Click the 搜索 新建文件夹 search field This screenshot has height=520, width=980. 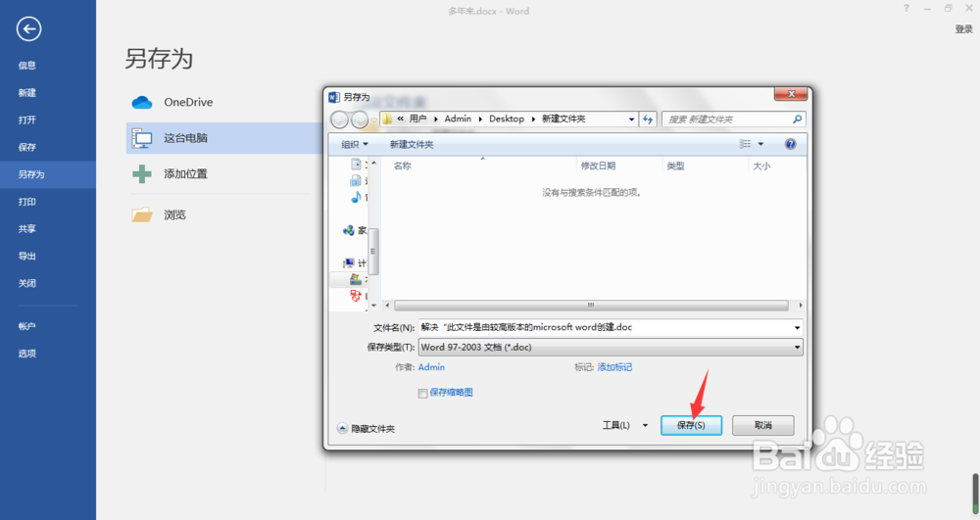(x=726, y=119)
